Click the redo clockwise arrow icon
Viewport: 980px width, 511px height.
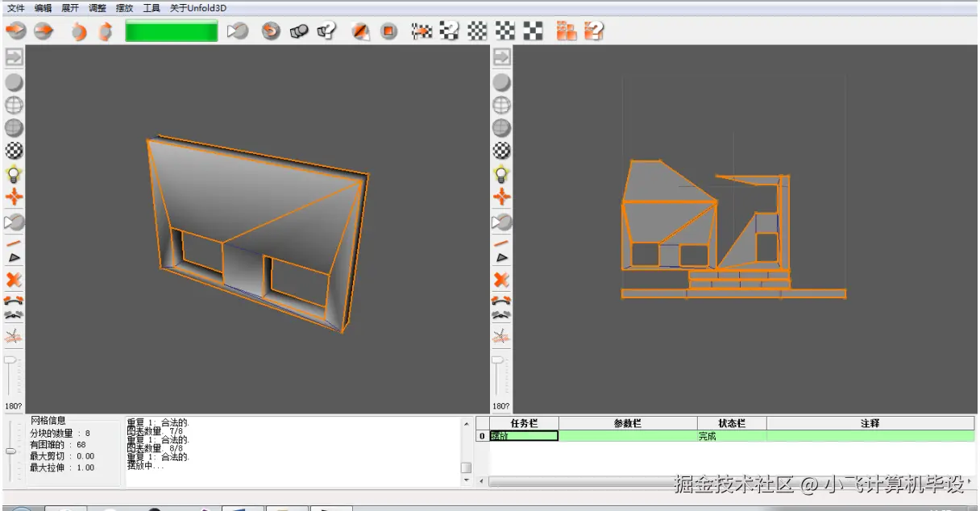coord(106,31)
